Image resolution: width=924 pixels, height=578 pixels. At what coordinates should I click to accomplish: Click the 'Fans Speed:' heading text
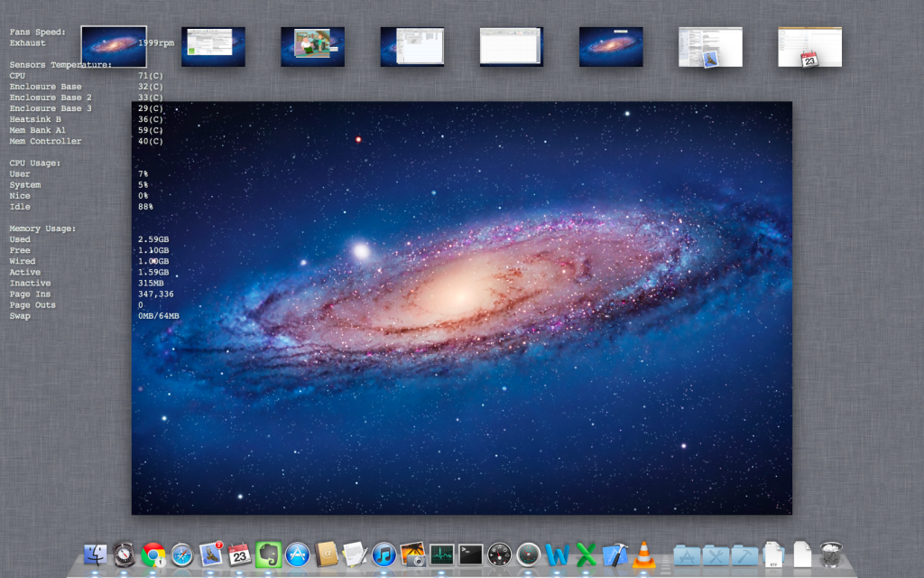click(x=37, y=32)
